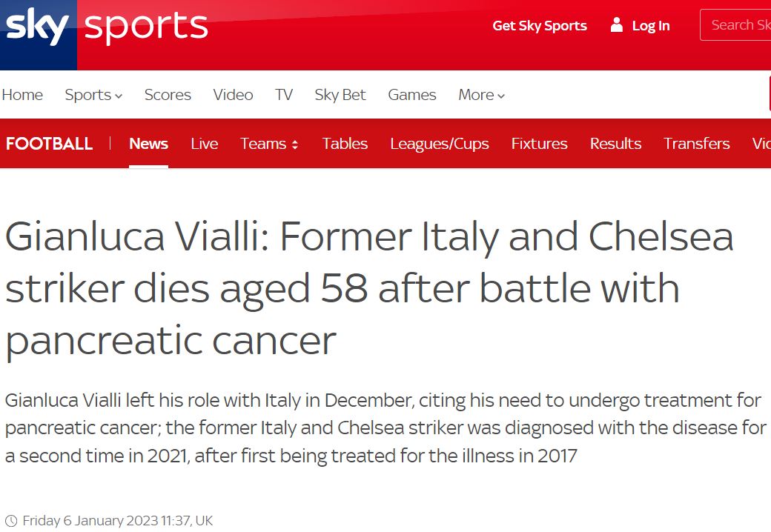Click the Get Sky Sports link
This screenshot has width=771, height=532.
click(540, 26)
